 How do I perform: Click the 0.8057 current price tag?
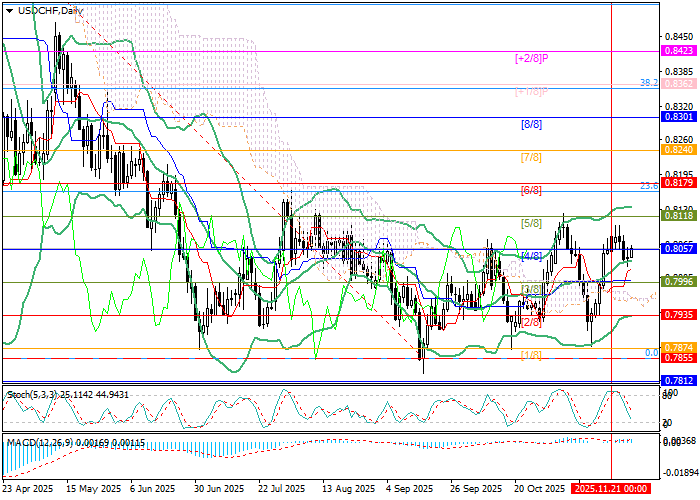[x=678, y=248]
